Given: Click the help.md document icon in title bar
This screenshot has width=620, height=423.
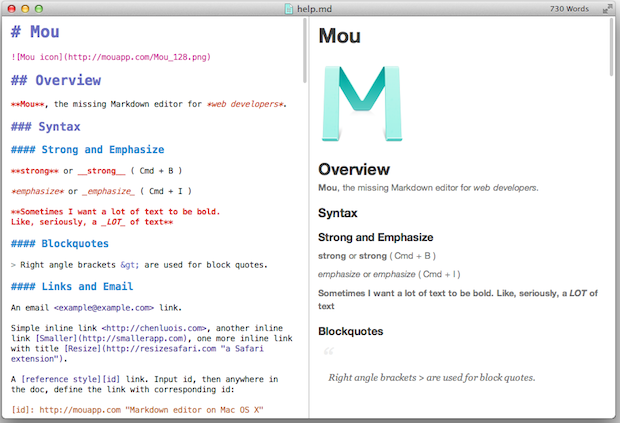Looking at the screenshot, I should 289,8.
